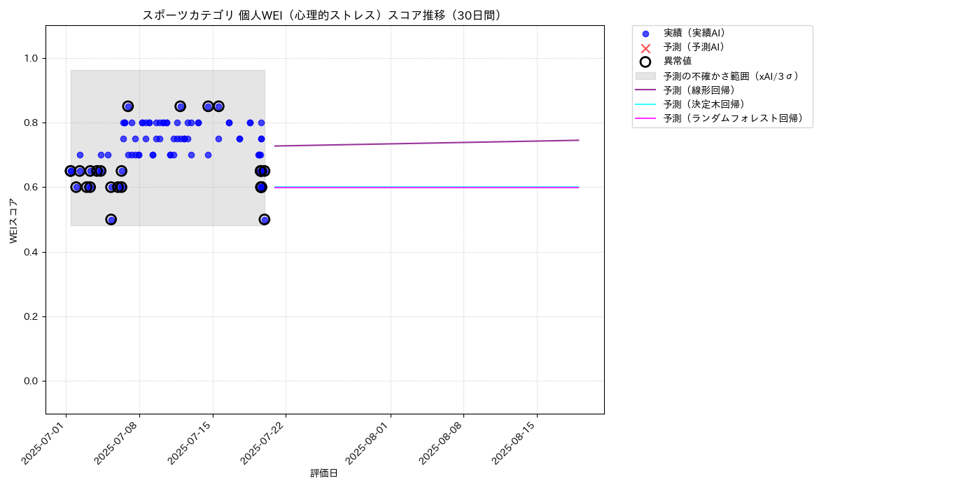Image resolution: width=980 pixels, height=490 pixels.
Task: Click the blue 実績（実績AI） legend marker
Action: click(645, 34)
